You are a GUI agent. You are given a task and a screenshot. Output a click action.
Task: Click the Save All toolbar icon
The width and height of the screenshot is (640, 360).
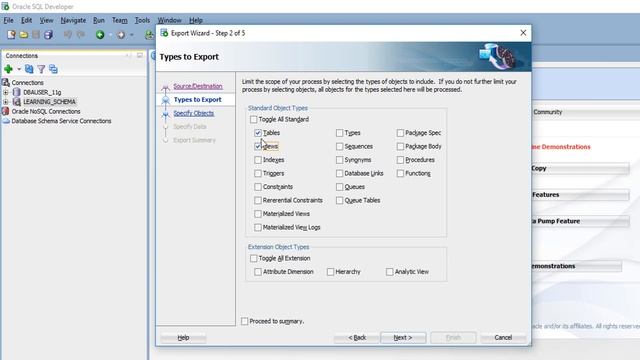(49, 35)
